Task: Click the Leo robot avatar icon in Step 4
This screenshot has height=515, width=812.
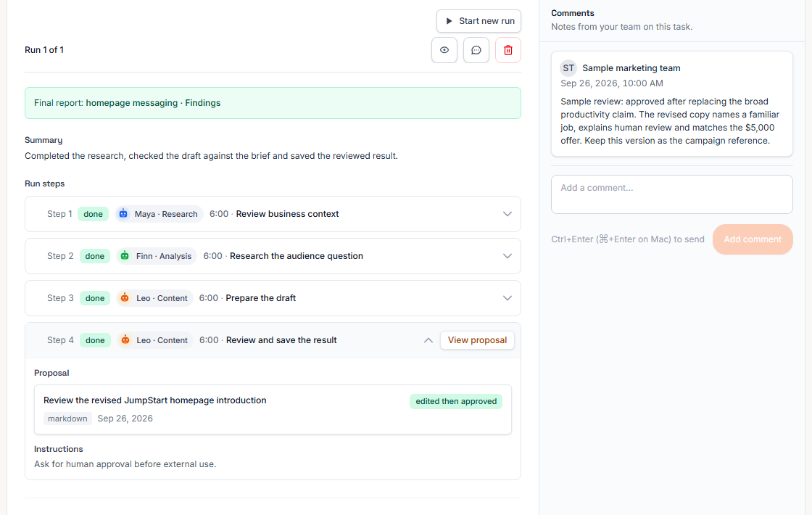Action: [125, 340]
